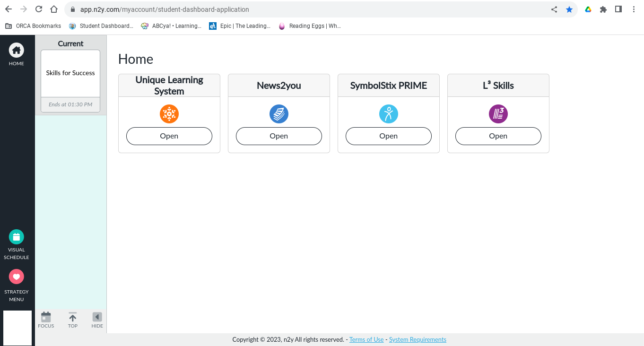Click the TOP arrow icon

(72, 317)
